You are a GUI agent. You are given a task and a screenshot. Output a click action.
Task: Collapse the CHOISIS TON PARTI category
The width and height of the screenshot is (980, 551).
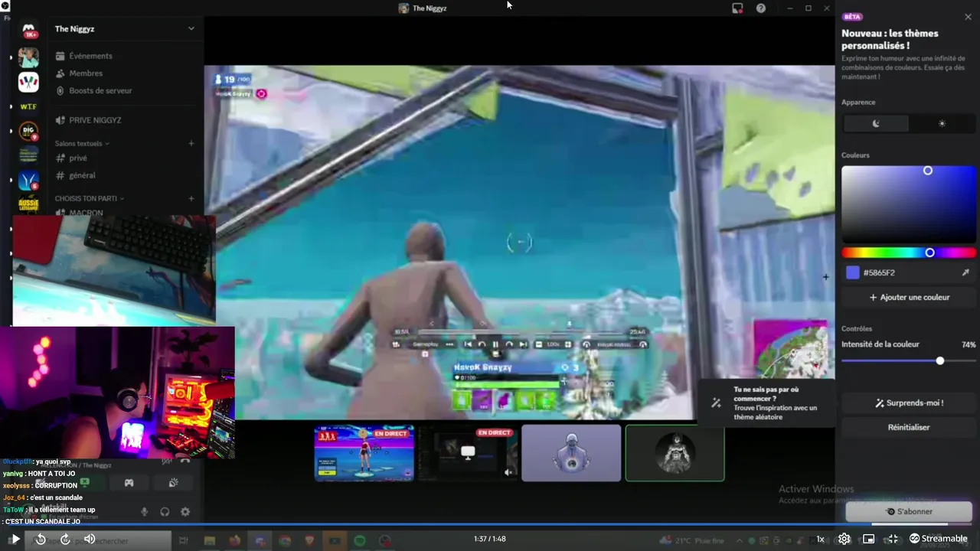(90, 198)
